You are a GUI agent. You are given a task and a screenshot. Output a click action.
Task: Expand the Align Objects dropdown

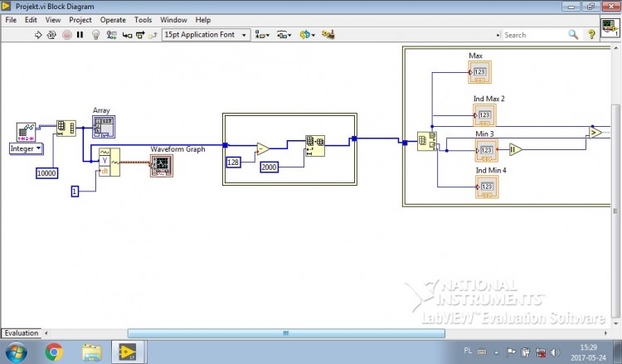click(262, 35)
